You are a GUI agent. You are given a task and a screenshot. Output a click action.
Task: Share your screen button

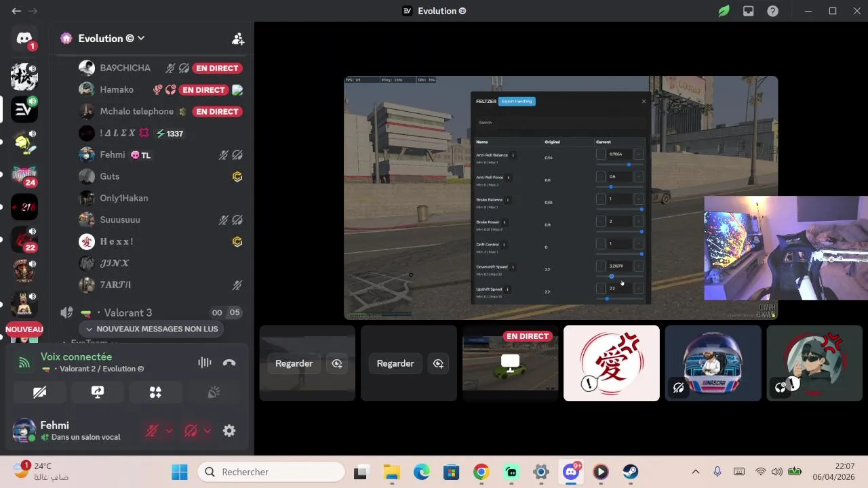coord(98,392)
